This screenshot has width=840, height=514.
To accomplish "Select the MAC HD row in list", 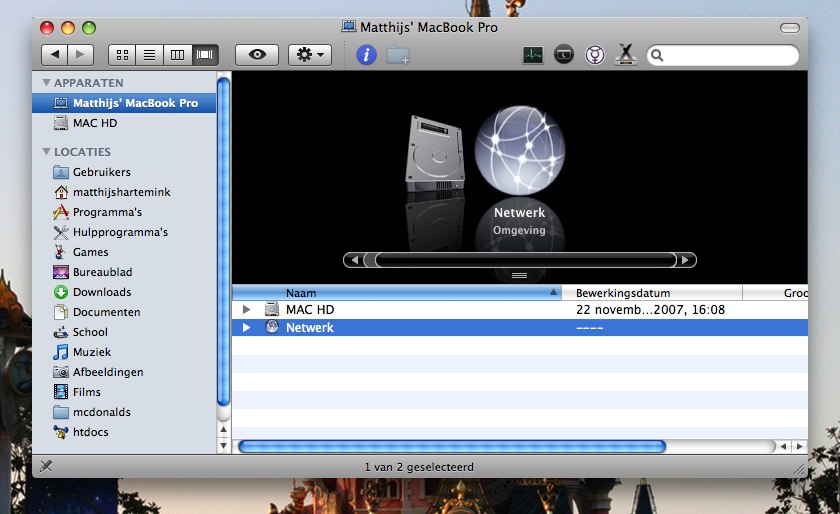I will [x=520, y=310].
